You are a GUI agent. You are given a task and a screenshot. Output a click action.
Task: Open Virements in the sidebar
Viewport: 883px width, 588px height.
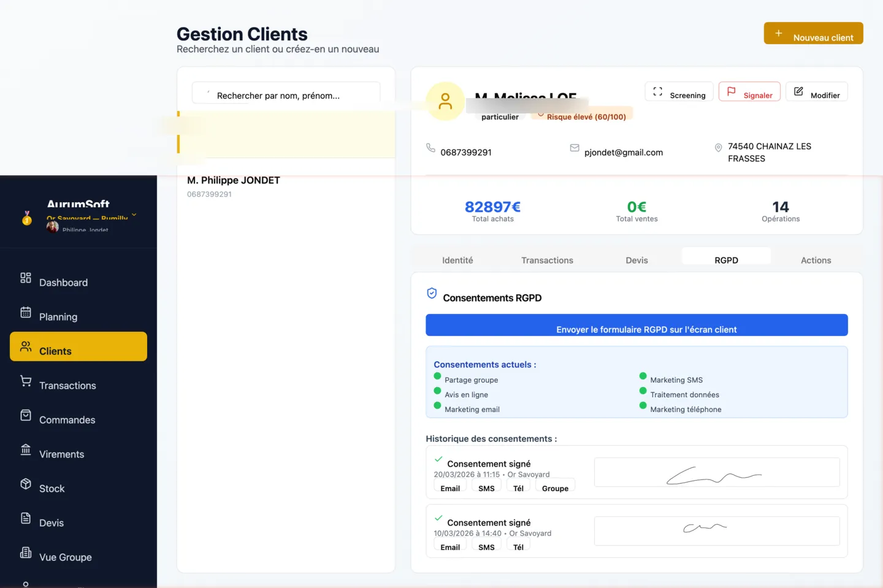pyautogui.click(x=78, y=454)
